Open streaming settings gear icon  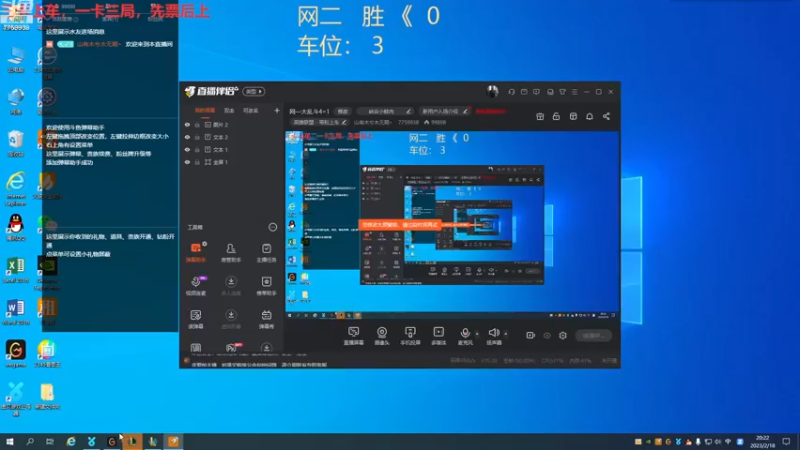pyautogui.click(x=563, y=335)
